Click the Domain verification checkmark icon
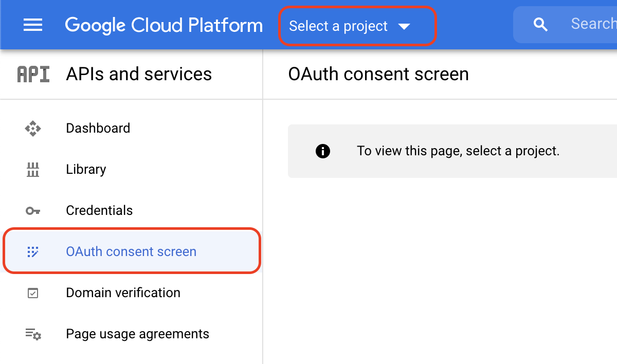The image size is (617, 364). tap(32, 293)
